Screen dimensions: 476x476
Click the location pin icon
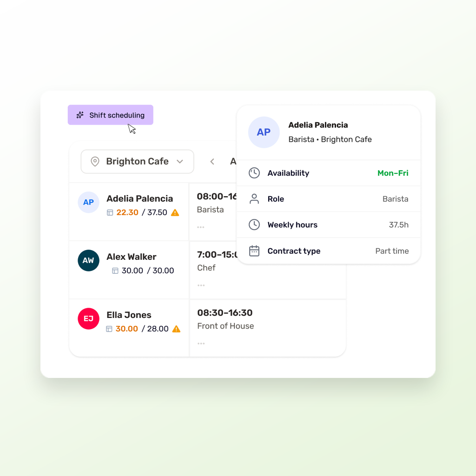[95, 161]
